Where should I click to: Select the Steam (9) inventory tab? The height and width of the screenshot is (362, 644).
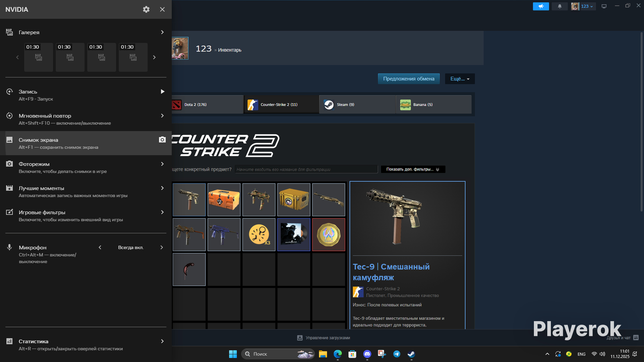[x=357, y=105]
